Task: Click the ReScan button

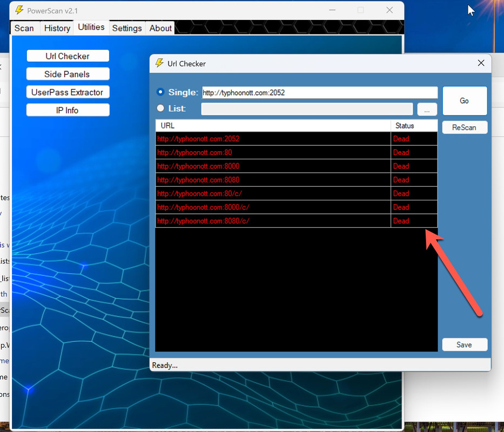Action: pyautogui.click(x=465, y=127)
